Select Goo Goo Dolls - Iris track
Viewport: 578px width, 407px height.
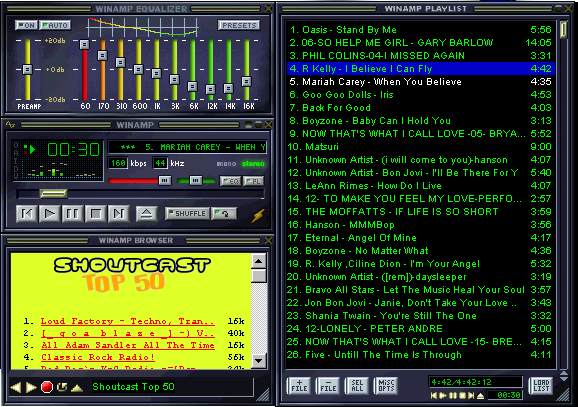coord(420,94)
